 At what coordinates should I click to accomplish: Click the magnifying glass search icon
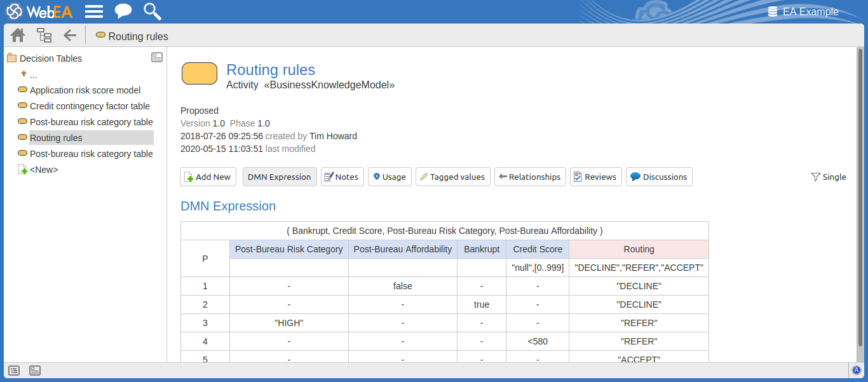click(152, 11)
